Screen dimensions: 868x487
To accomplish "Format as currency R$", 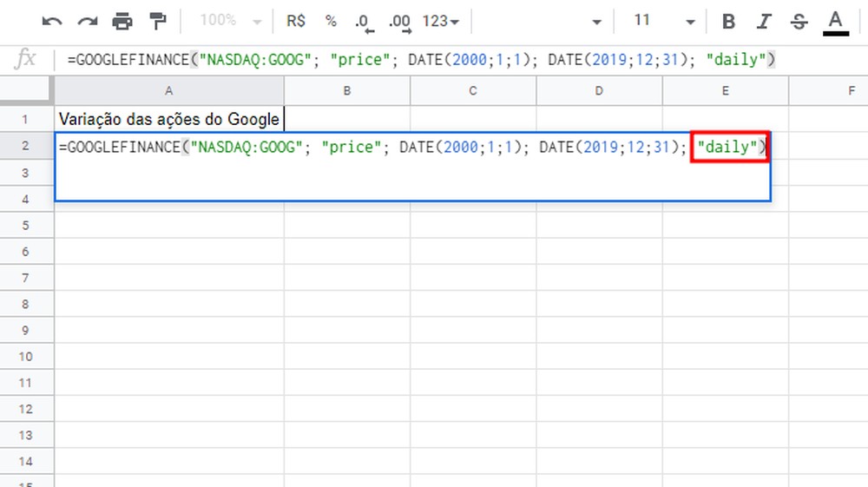I will coord(296,21).
